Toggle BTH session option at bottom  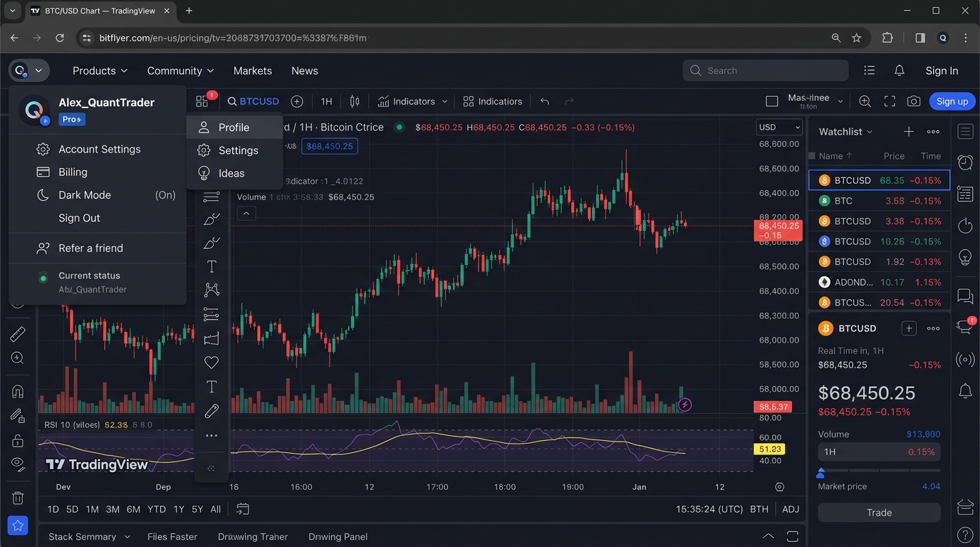click(x=759, y=509)
